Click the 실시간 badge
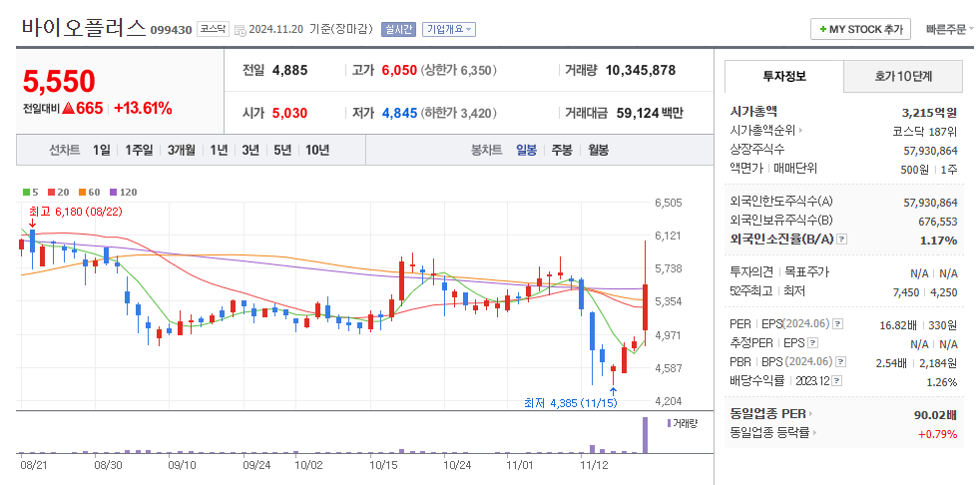 pyautogui.click(x=398, y=29)
